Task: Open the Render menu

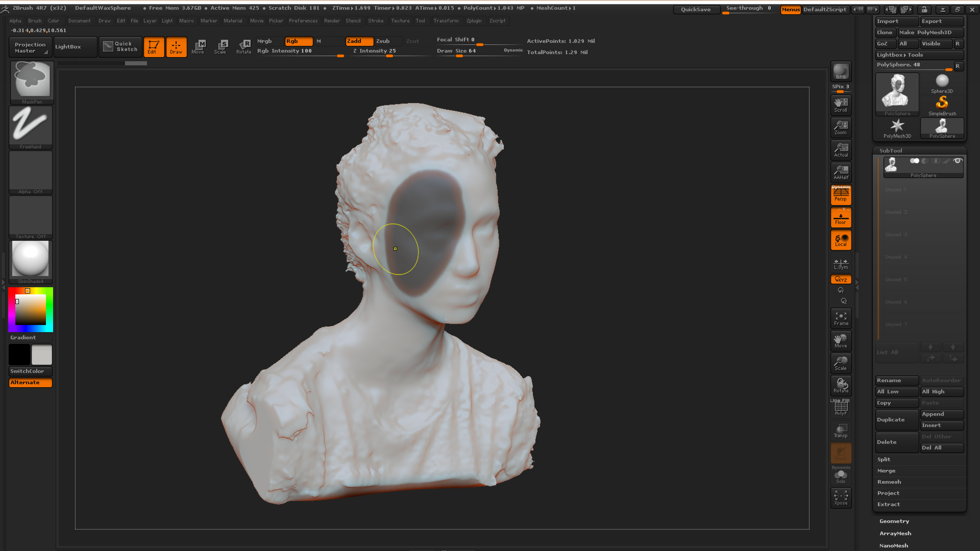Action: pos(332,21)
